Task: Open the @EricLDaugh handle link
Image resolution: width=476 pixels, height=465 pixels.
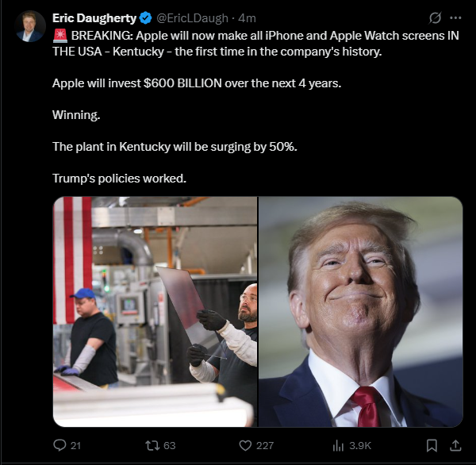Action: (x=192, y=18)
